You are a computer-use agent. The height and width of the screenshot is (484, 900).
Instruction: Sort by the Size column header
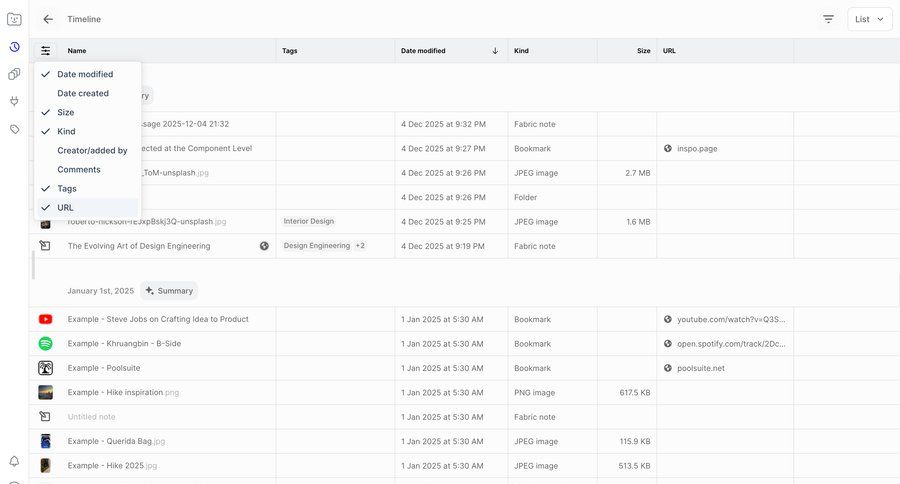pyautogui.click(x=643, y=51)
